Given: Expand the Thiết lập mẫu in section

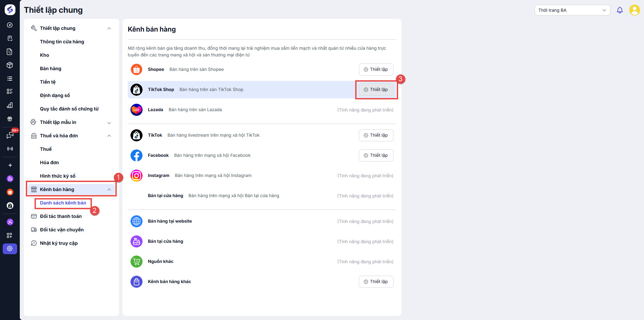Looking at the screenshot, I should [109, 123].
